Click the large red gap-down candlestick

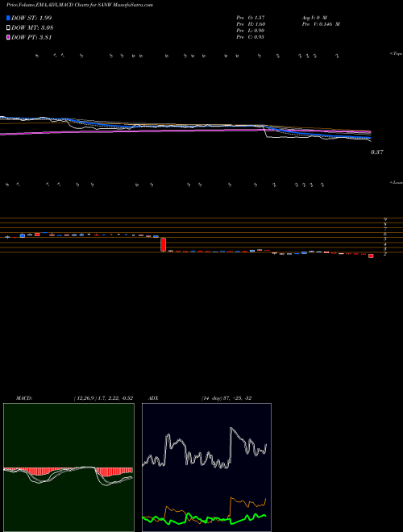point(163,244)
